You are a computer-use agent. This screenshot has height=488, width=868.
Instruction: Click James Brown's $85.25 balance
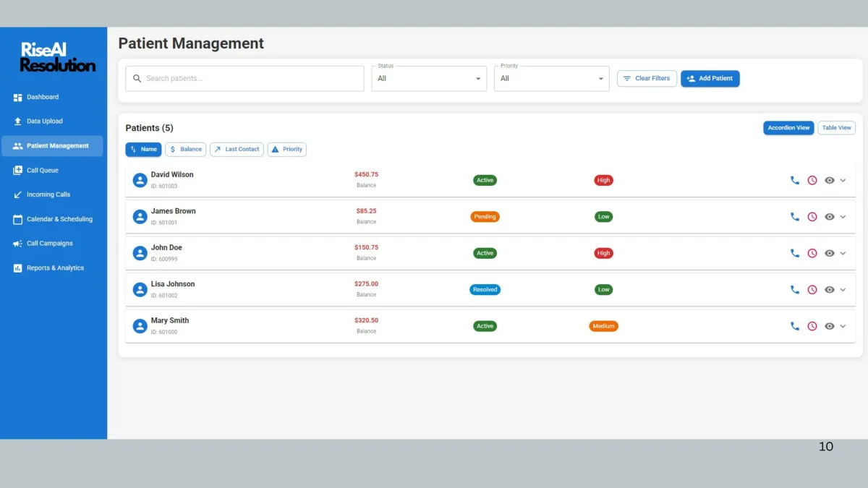tap(366, 211)
